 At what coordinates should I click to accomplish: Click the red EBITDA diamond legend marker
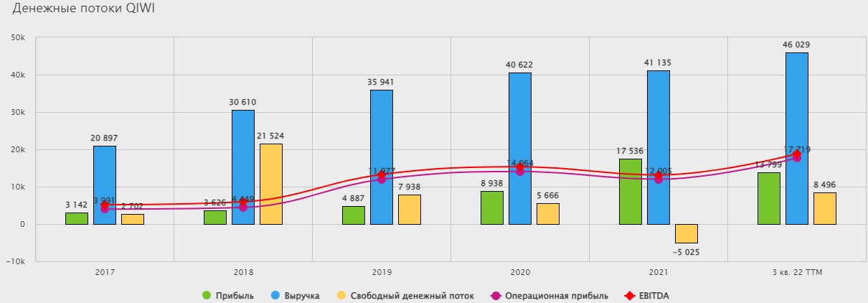click(628, 295)
